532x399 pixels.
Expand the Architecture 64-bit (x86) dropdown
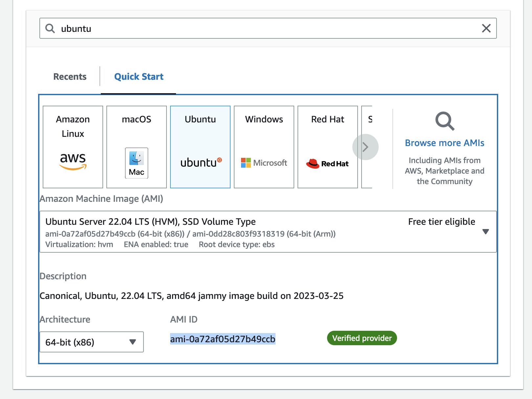point(92,342)
